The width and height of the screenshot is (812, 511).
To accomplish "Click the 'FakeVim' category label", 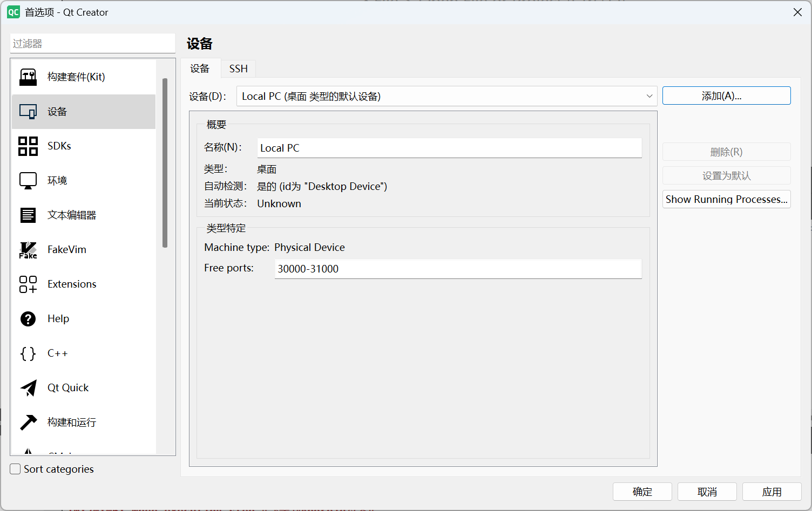I will (x=67, y=249).
